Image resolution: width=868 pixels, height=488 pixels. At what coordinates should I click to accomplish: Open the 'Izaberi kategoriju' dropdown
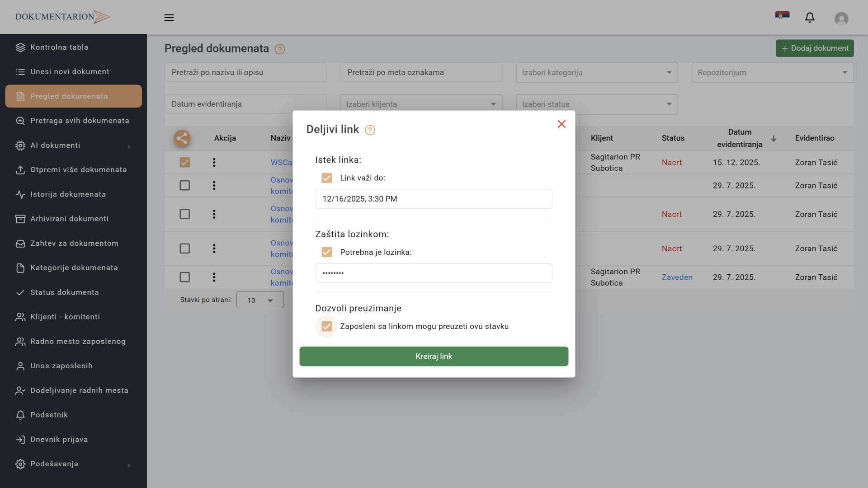596,73
